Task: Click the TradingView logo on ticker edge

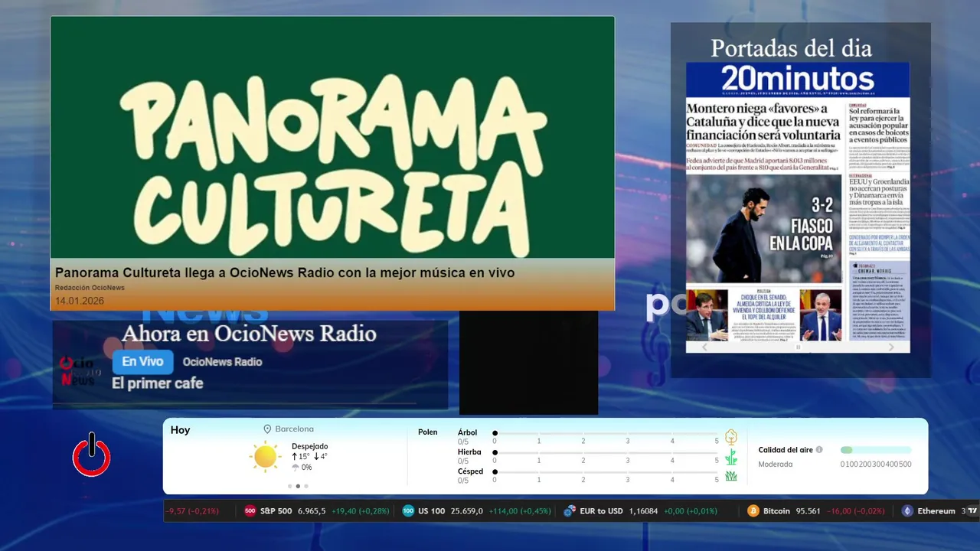Action: 972,510
